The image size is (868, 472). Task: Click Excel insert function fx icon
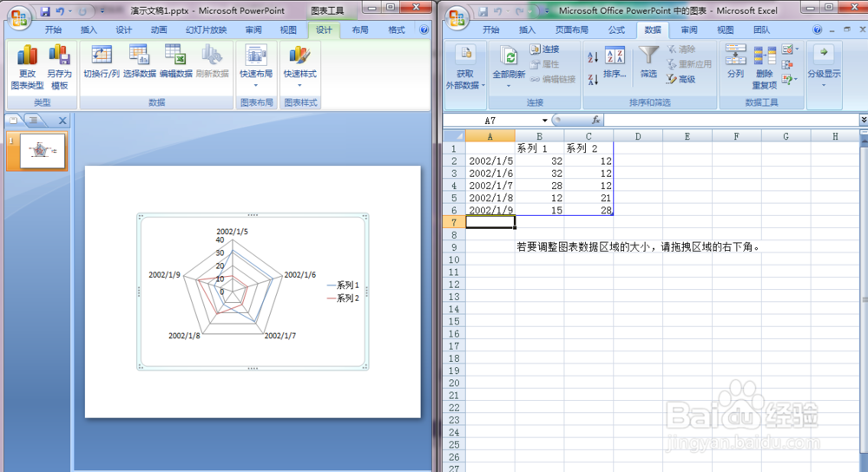pos(595,120)
